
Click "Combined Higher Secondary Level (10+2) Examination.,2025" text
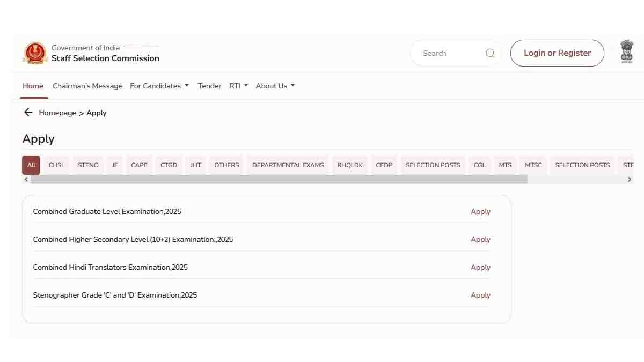point(133,239)
